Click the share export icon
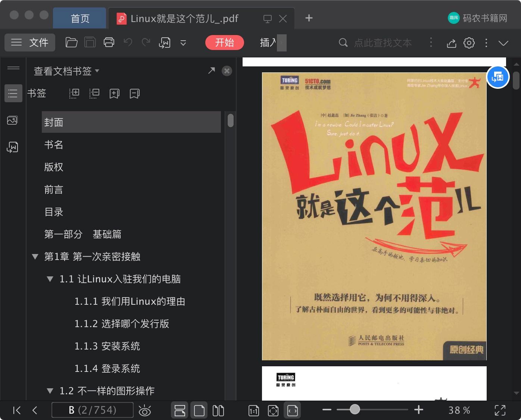 pyautogui.click(x=452, y=43)
